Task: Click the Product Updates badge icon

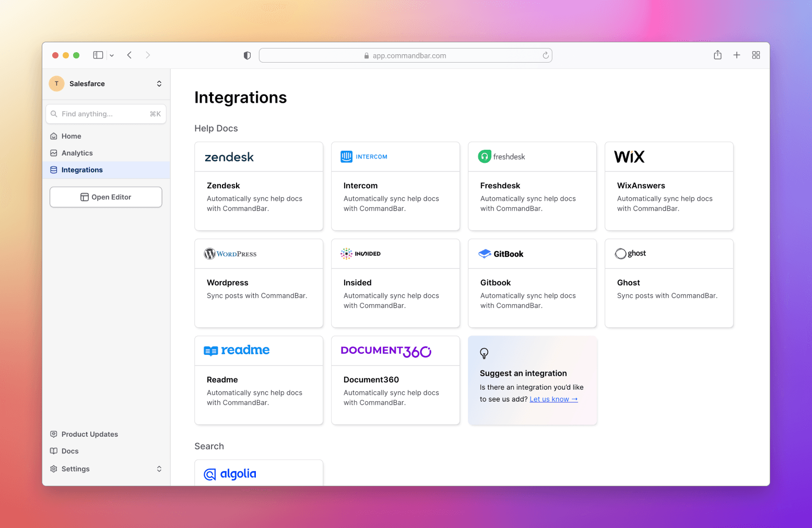Action: (54, 434)
